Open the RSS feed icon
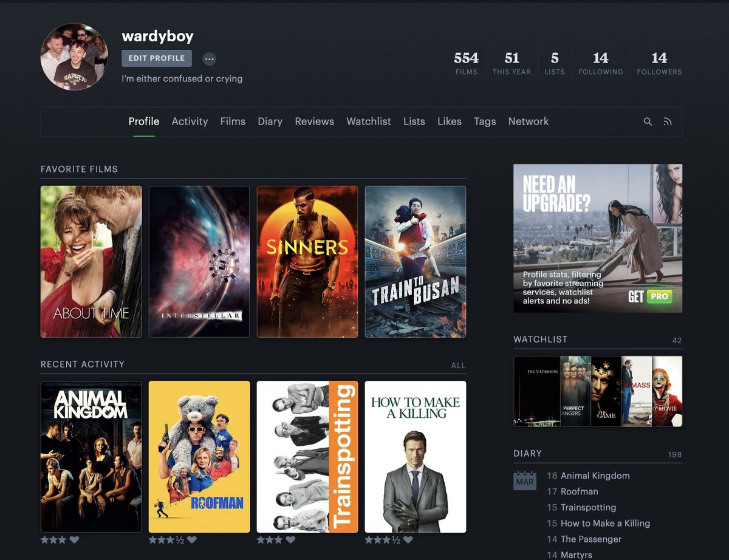 [x=668, y=121]
